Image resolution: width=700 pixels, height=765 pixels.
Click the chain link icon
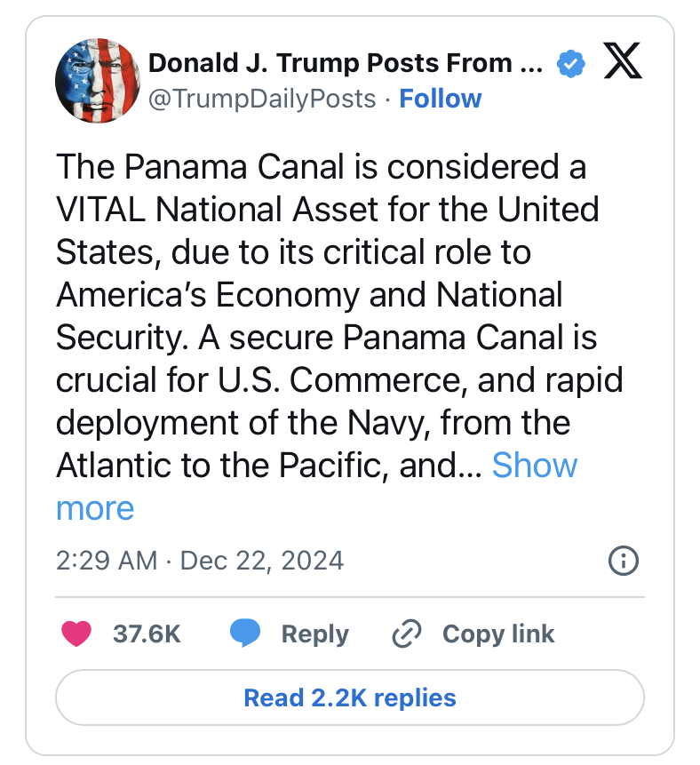pyautogui.click(x=406, y=634)
